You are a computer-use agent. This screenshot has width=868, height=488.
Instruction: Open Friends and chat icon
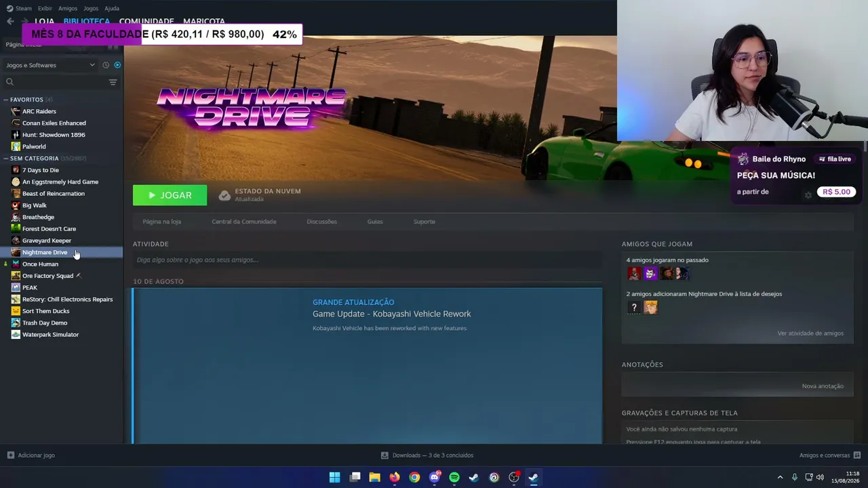(x=857, y=455)
